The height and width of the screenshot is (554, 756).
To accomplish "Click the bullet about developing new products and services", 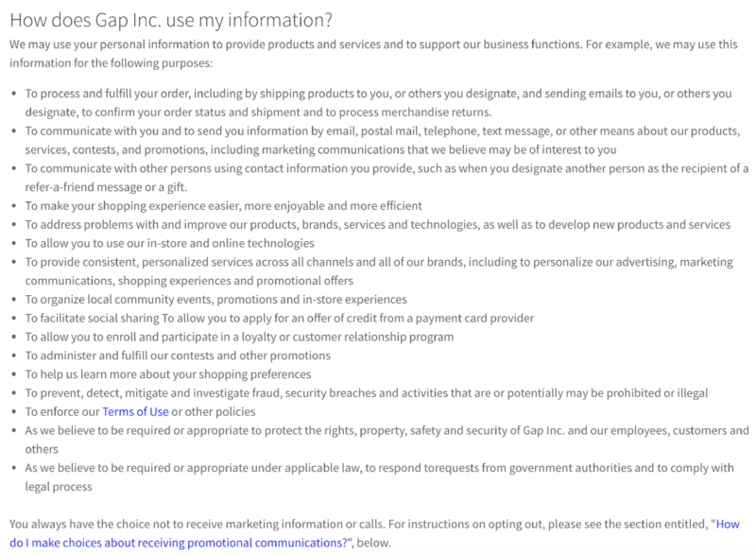I will tap(378, 224).
